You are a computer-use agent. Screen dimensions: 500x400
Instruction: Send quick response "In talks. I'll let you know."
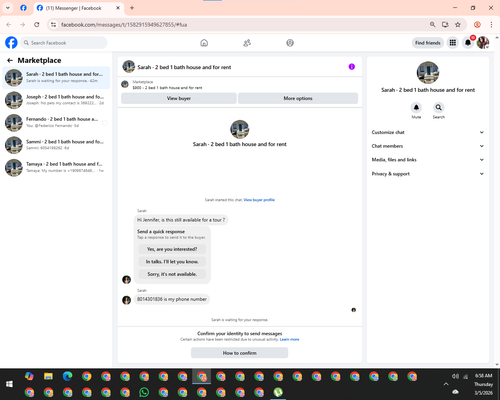pyautogui.click(x=172, y=262)
